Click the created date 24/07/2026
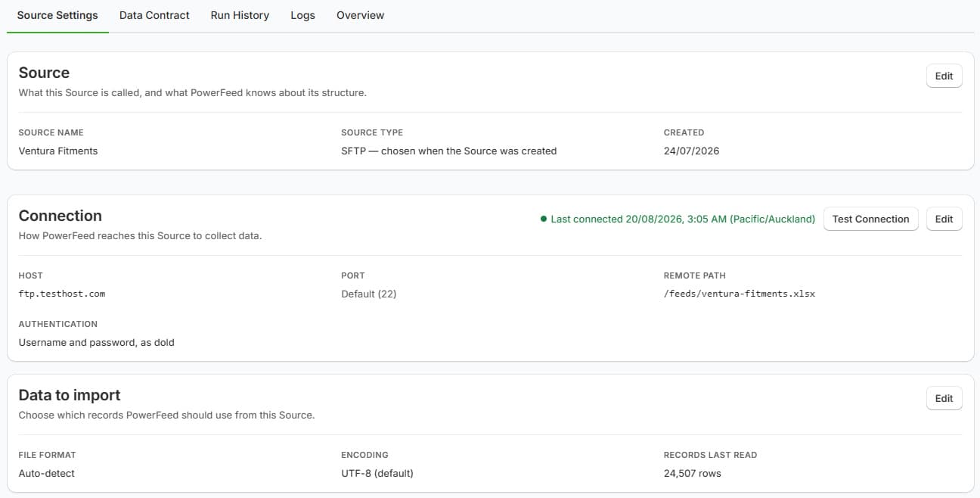This screenshot has height=498, width=980. point(691,151)
